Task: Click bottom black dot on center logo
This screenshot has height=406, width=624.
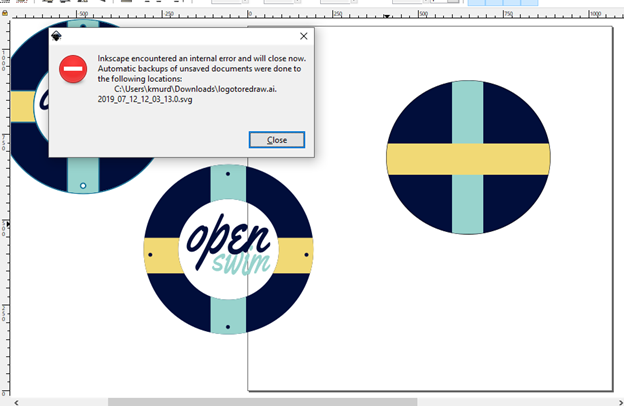Action: coord(229,327)
